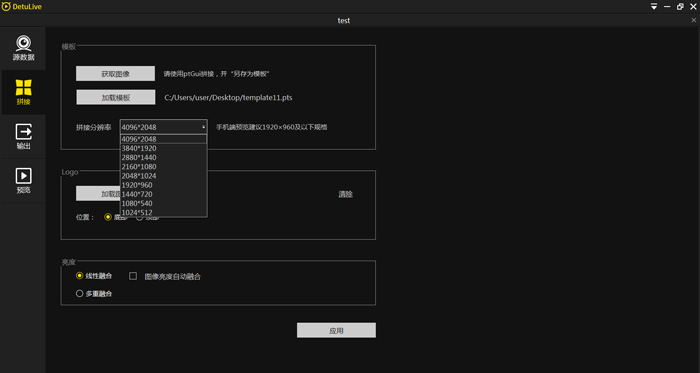Open the title bar dropdown menu icon
700x373 pixels.
[x=654, y=6]
